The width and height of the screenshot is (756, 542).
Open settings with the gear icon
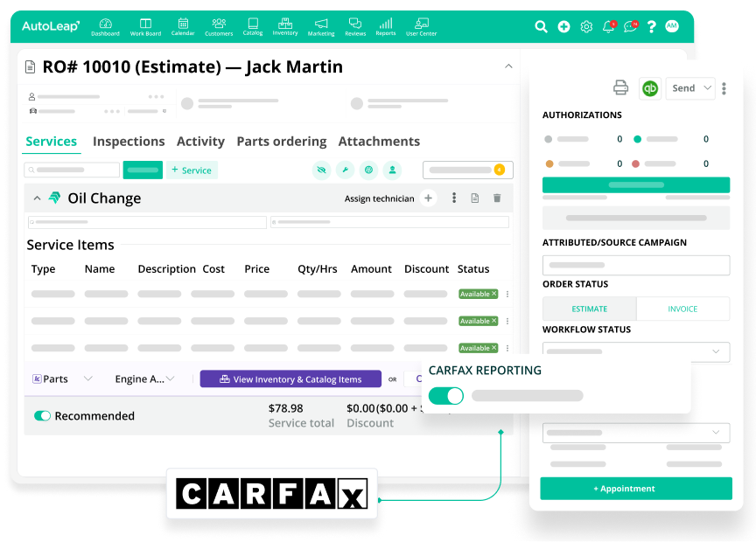[586, 26]
